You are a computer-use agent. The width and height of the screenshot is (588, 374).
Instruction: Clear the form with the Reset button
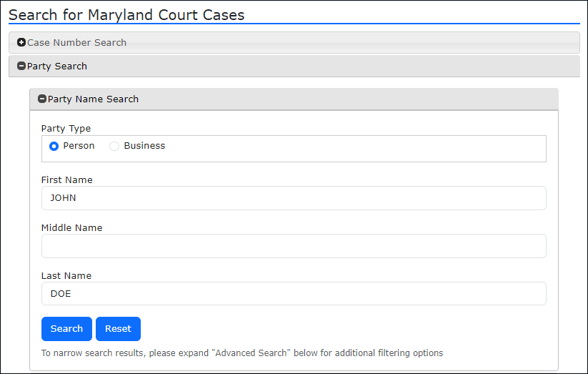point(118,329)
